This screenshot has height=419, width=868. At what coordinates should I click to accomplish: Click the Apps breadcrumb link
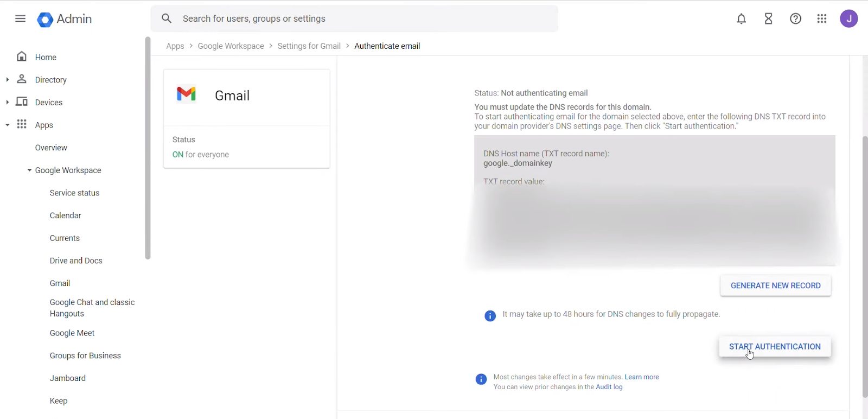175,46
